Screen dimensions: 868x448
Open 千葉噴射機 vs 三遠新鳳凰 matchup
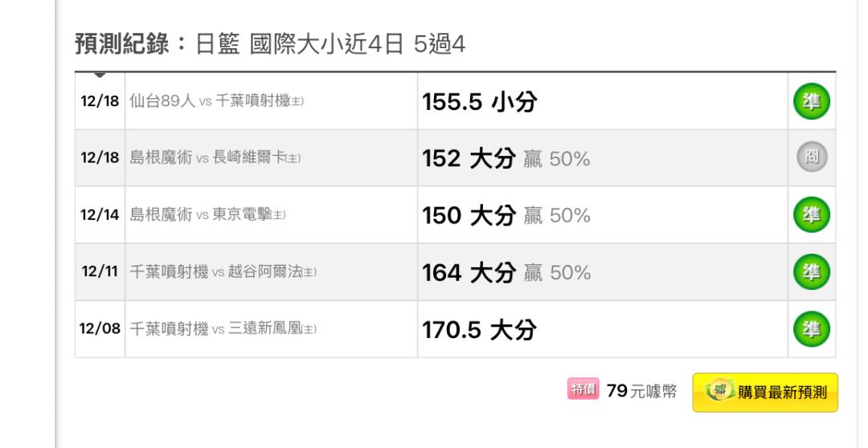[223, 329]
